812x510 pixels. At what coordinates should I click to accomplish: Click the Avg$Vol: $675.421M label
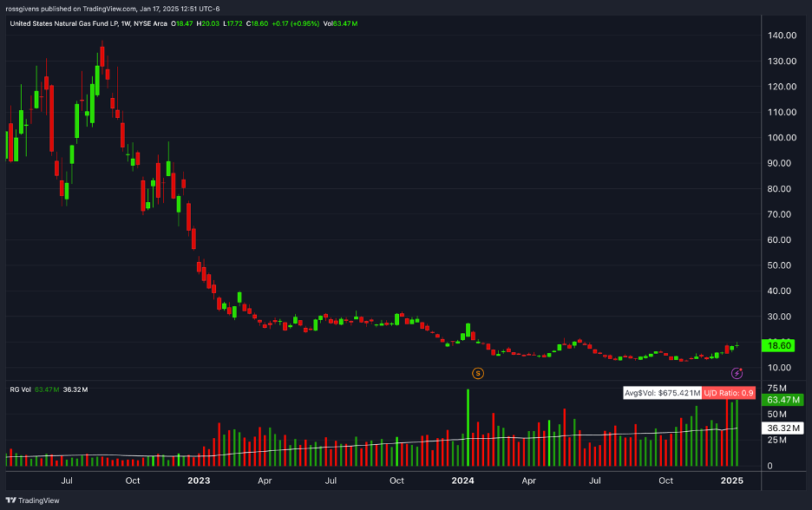(662, 393)
